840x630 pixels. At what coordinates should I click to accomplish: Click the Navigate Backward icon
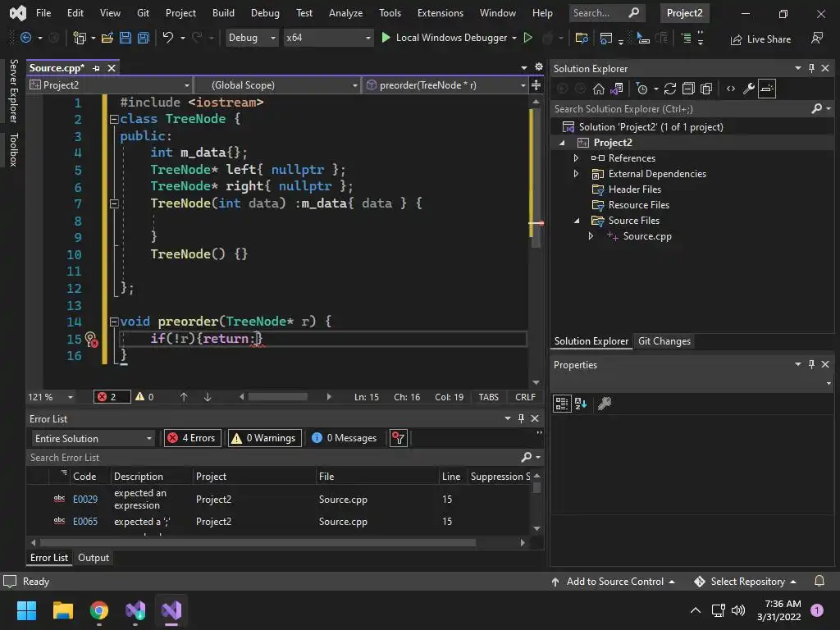[25, 38]
